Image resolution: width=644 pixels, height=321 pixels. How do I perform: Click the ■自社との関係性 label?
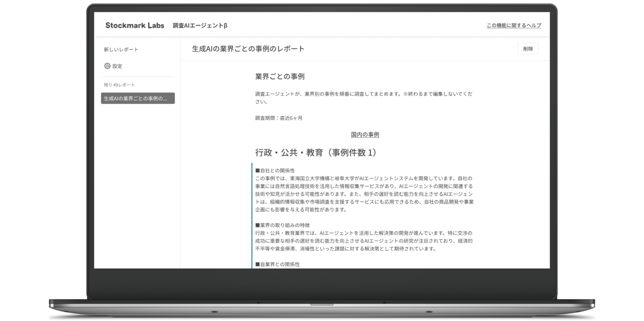tap(275, 170)
